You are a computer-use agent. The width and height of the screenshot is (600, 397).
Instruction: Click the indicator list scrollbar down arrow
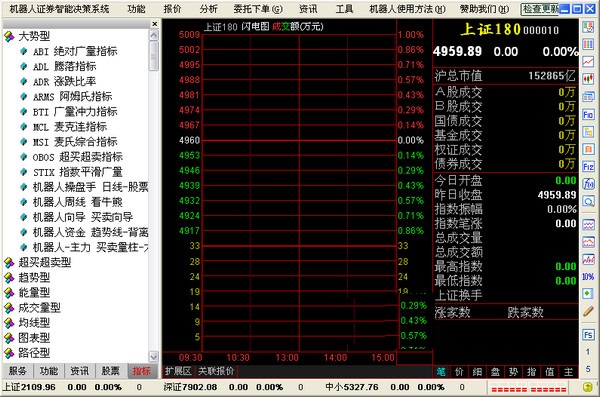pyautogui.click(x=154, y=356)
